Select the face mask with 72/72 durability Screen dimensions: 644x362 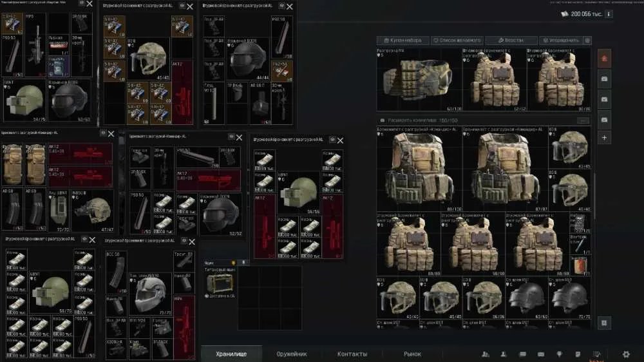click(59, 211)
